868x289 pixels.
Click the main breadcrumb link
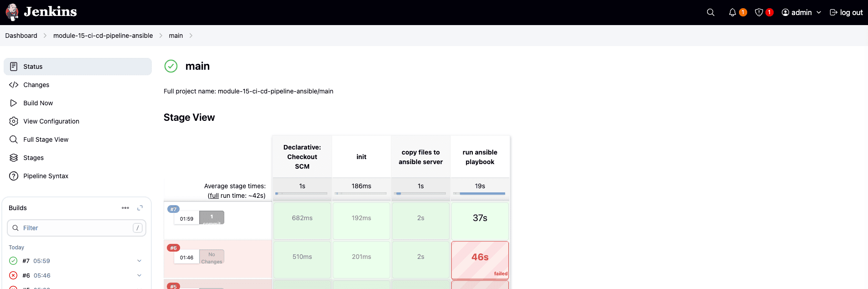click(x=176, y=36)
